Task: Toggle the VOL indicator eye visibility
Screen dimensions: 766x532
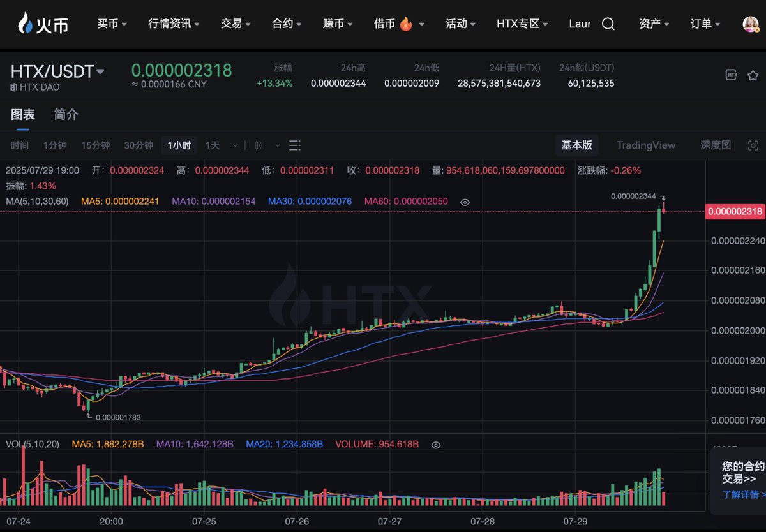Action: 436,445
